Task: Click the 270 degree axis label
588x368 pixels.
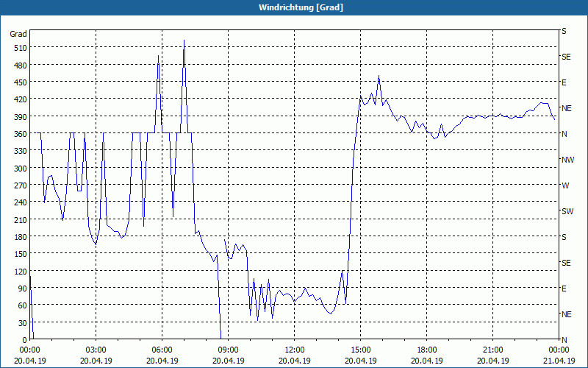Action: (x=21, y=185)
